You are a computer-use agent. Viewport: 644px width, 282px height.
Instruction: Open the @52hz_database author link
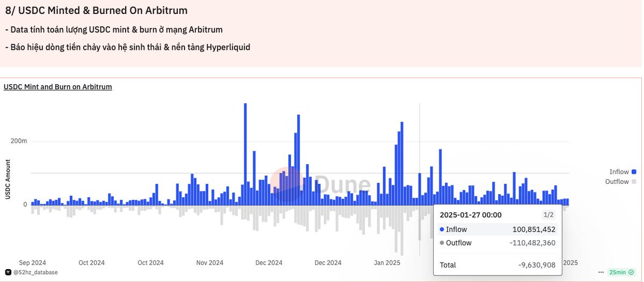[x=36, y=272]
